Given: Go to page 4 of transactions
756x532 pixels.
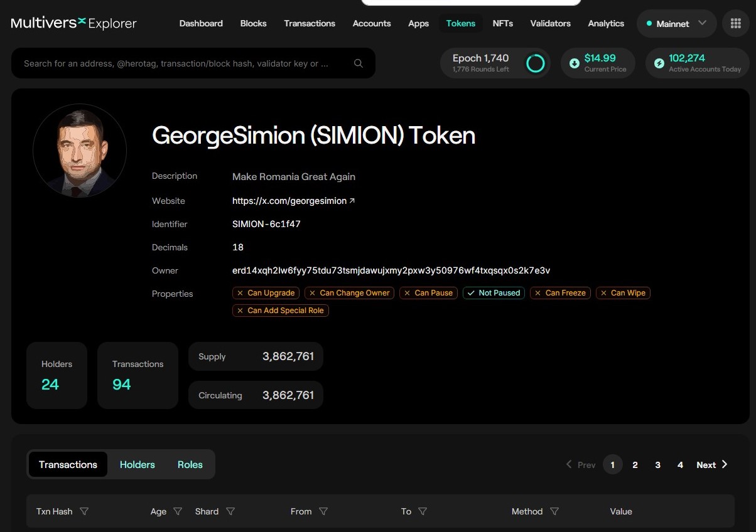Looking at the screenshot, I should (x=681, y=465).
